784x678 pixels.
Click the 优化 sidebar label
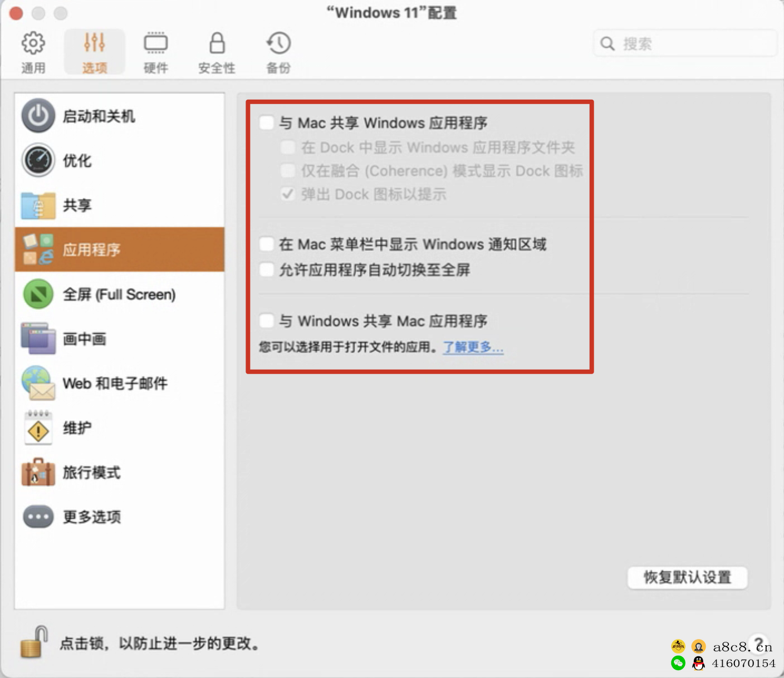click(x=77, y=161)
